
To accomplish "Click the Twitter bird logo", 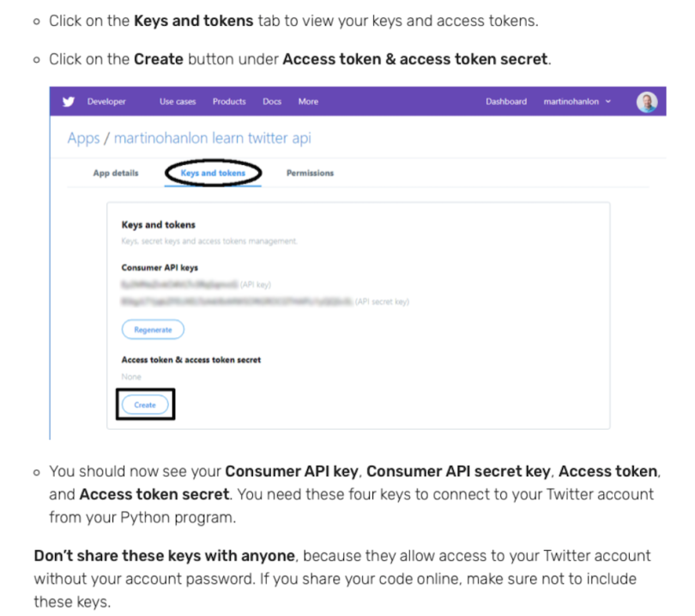I will pyautogui.click(x=69, y=101).
